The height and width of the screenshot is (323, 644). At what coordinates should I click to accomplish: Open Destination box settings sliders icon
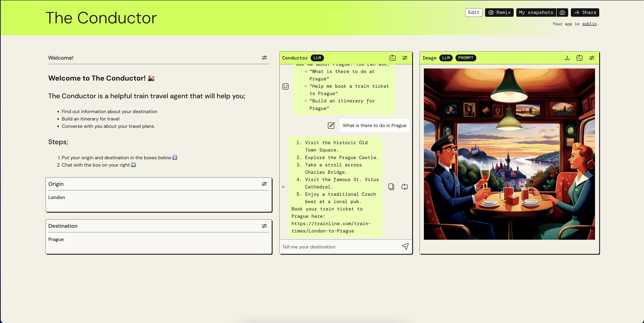264,226
